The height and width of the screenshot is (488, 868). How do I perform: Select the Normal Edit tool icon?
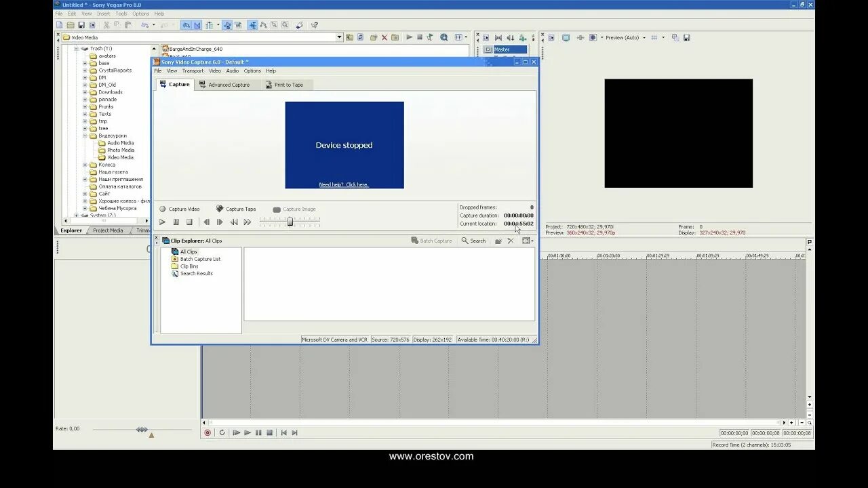click(x=253, y=25)
